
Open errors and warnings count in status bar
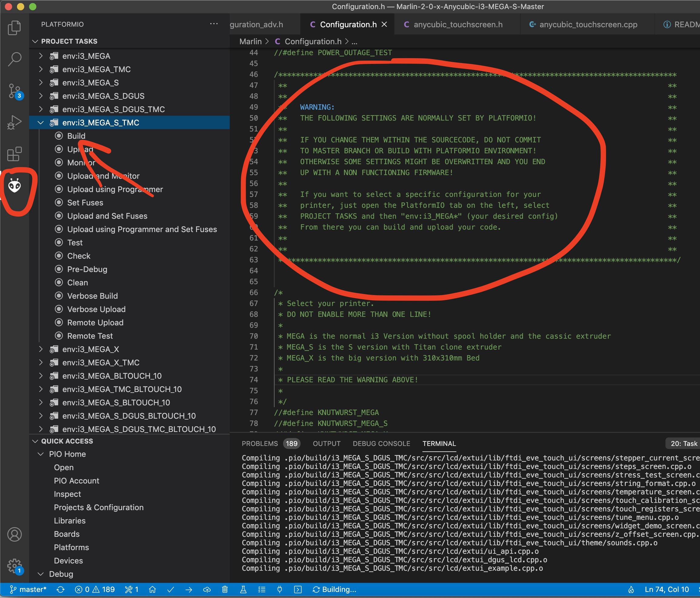pos(95,589)
